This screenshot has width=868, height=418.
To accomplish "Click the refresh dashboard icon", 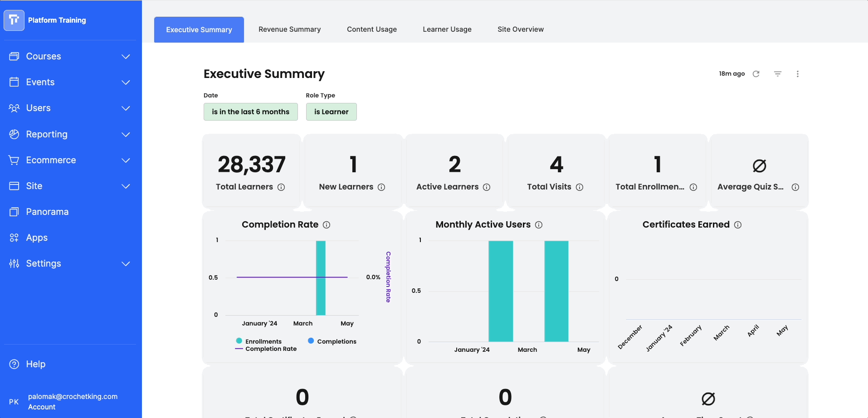I will (x=756, y=74).
